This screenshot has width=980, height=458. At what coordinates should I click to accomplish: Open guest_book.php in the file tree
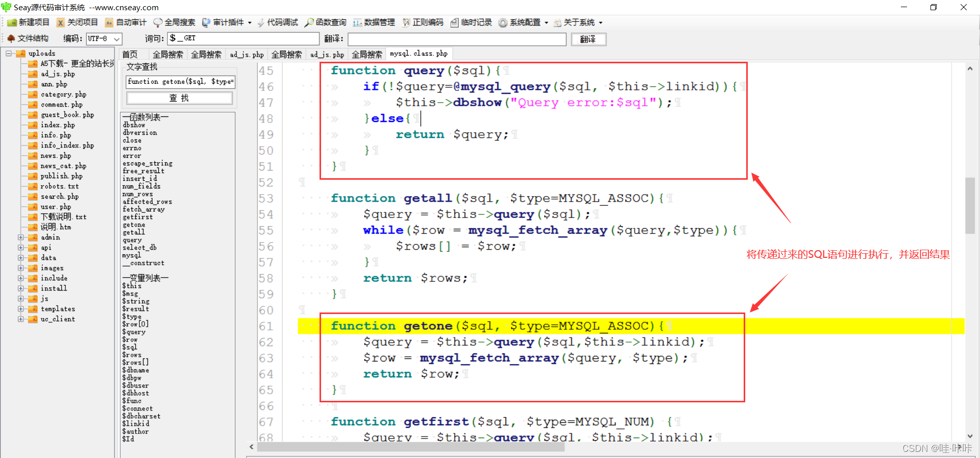[67, 115]
